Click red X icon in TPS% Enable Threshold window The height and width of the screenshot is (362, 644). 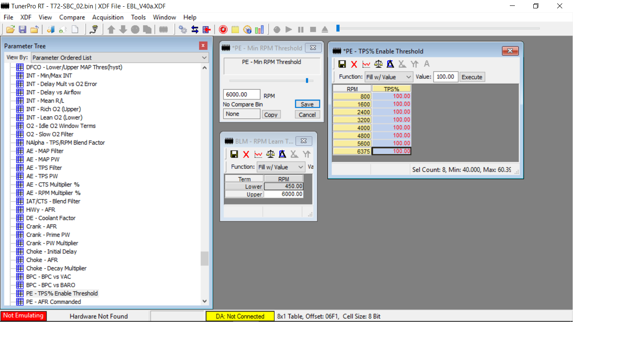point(354,64)
